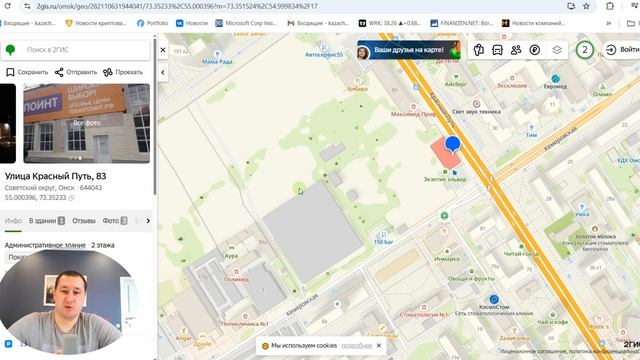Log in with the Войти button

[622, 50]
